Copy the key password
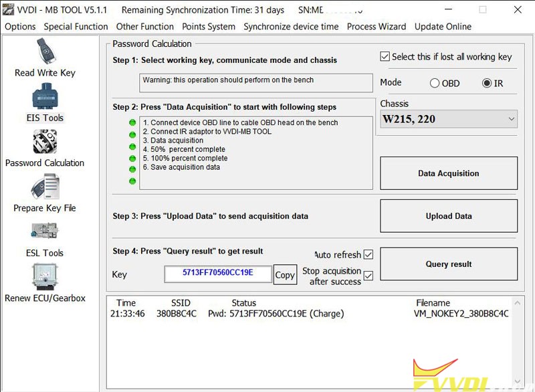Screen dimensions: 535x392 285,275
